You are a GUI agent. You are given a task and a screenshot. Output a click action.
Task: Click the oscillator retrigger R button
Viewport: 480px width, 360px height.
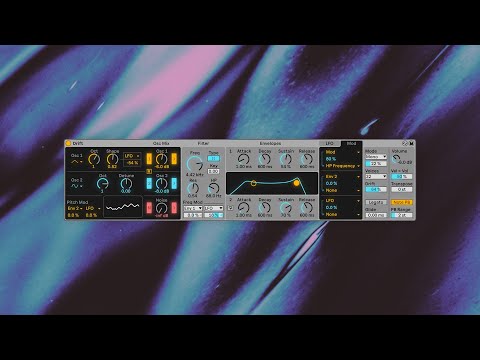pos(149,171)
